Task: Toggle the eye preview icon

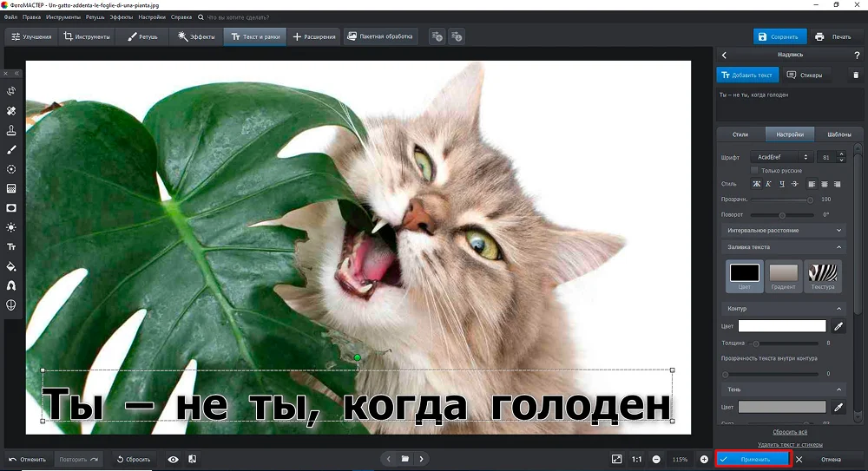Action: point(174,460)
